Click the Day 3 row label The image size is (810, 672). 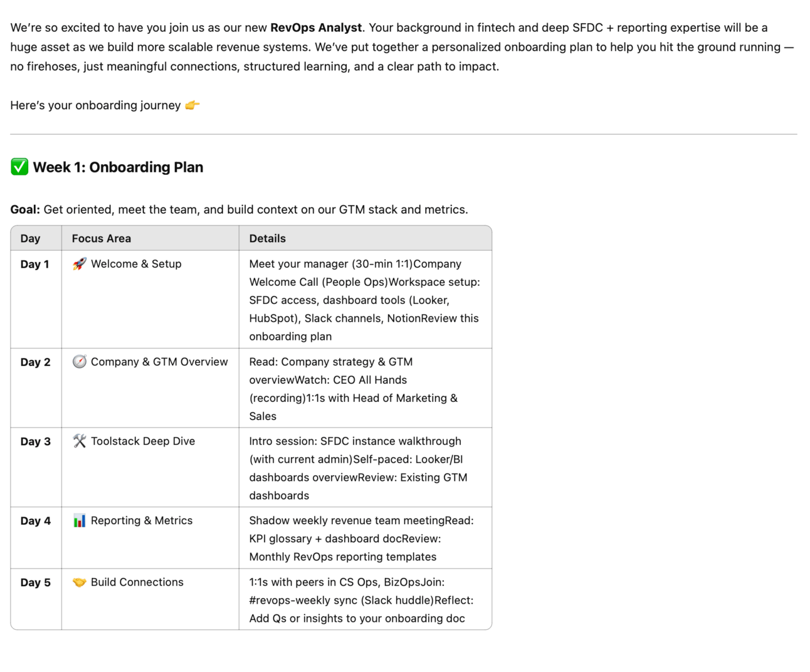click(35, 441)
